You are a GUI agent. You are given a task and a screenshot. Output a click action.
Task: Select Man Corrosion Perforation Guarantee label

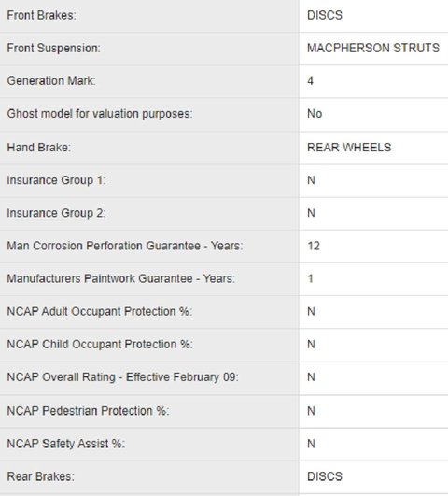click(125, 246)
